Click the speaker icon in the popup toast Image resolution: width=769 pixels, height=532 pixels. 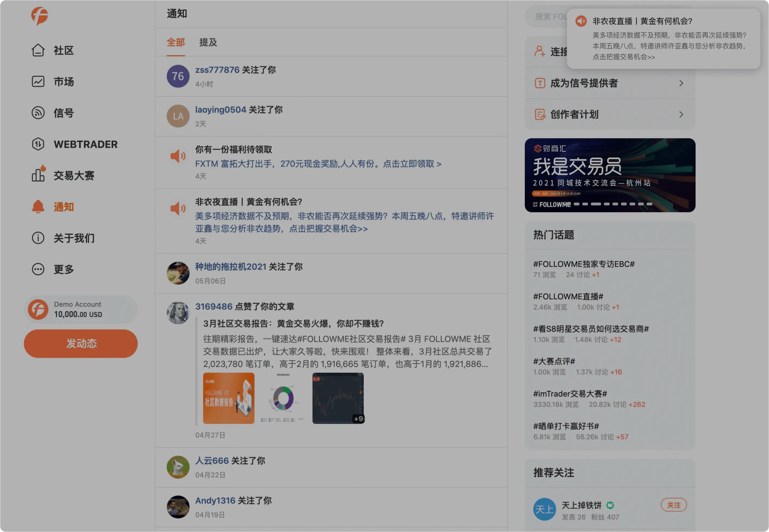click(581, 21)
